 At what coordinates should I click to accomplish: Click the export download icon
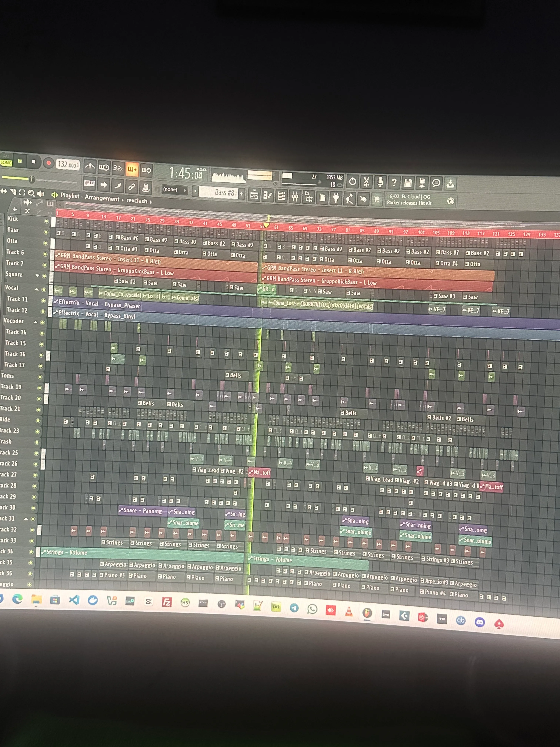(x=450, y=184)
